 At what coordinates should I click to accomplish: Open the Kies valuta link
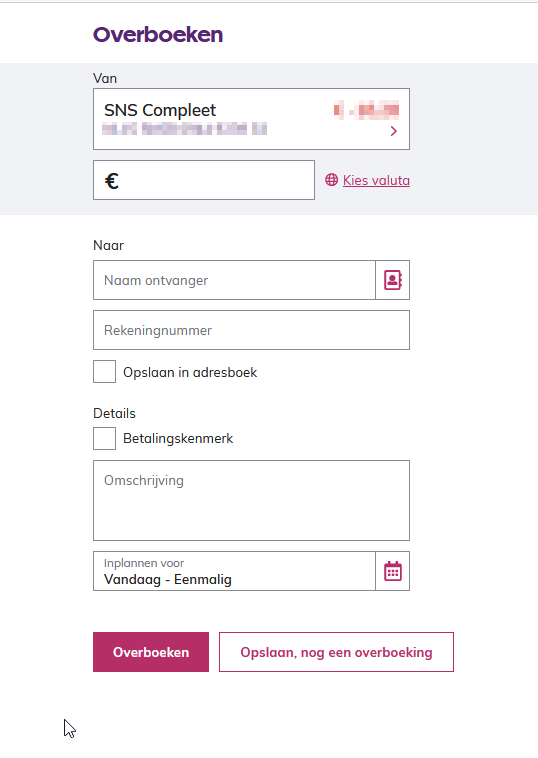(376, 180)
